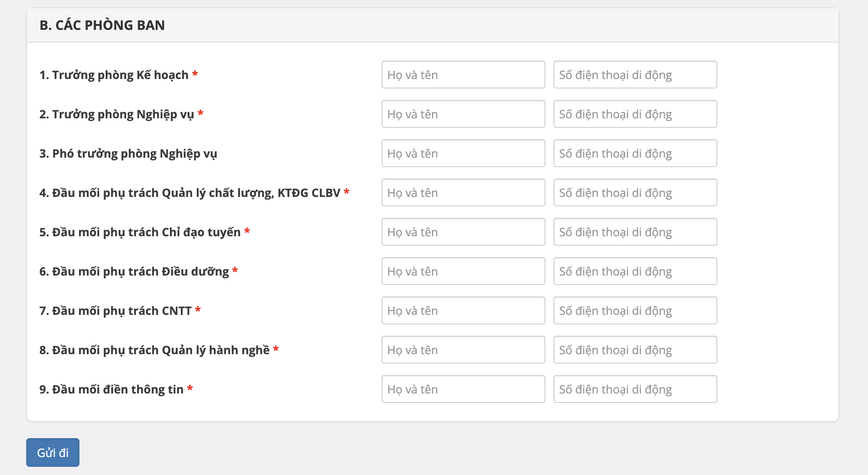
Task: Click name field for Đầu mối điền thông tin
Action: coord(463,389)
